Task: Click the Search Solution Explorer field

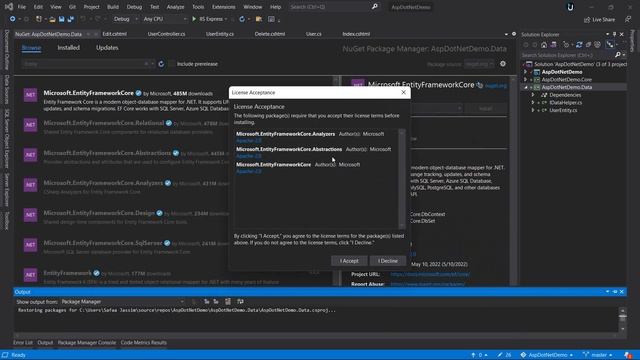Action: [567, 55]
